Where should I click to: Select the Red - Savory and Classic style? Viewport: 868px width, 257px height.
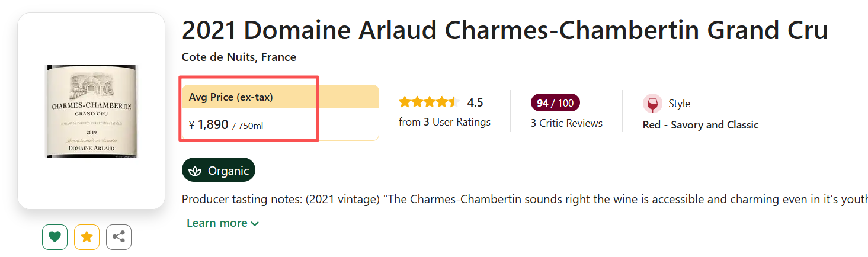(700, 125)
